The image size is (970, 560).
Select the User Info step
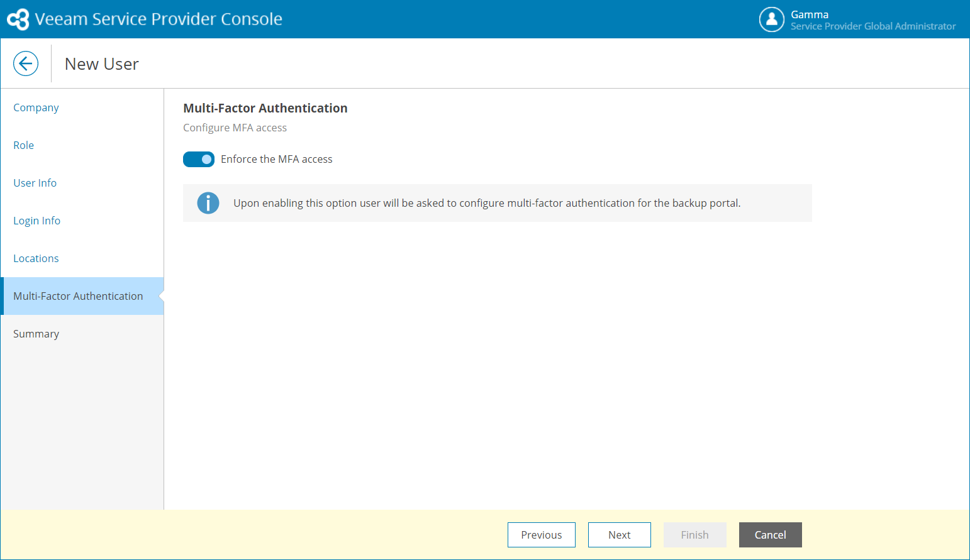click(35, 183)
